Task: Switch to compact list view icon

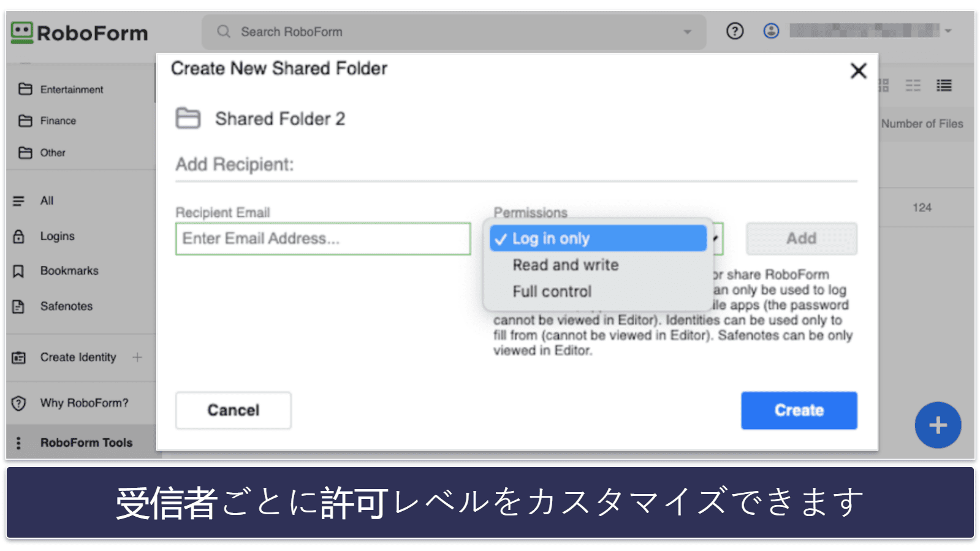Action: point(913,85)
